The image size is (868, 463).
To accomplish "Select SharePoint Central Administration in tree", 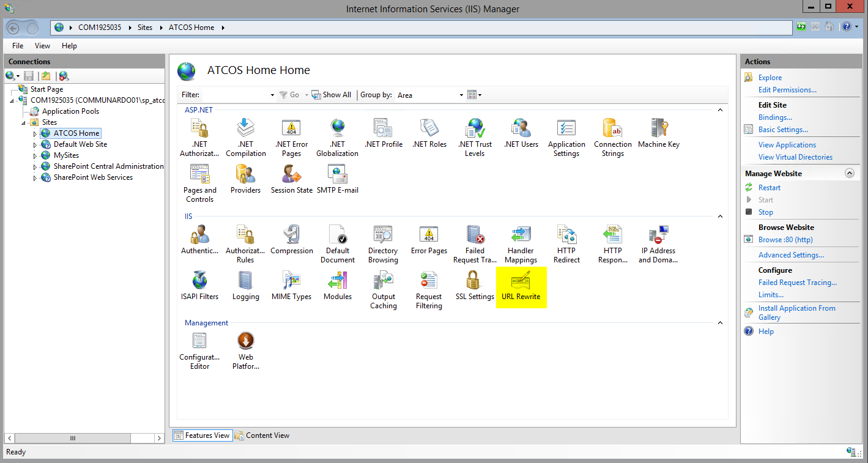I will click(108, 166).
